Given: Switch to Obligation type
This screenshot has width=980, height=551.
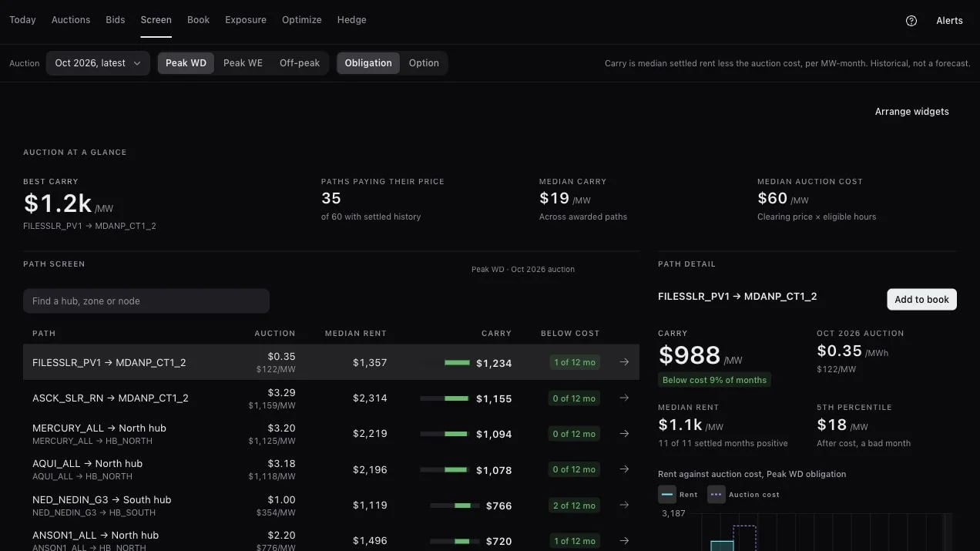Looking at the screenshot, I should pos(368,63).
